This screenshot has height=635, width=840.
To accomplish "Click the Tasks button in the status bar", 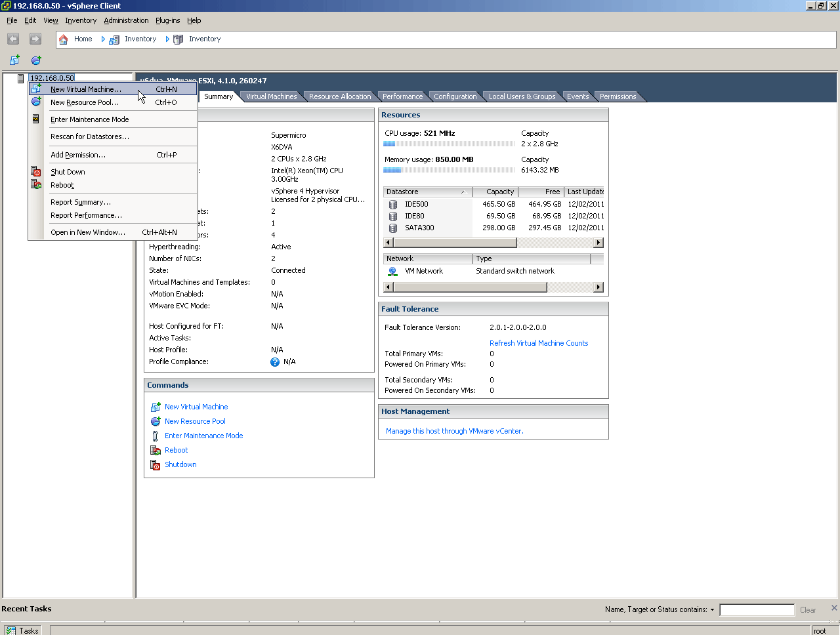I will [22, 630].
